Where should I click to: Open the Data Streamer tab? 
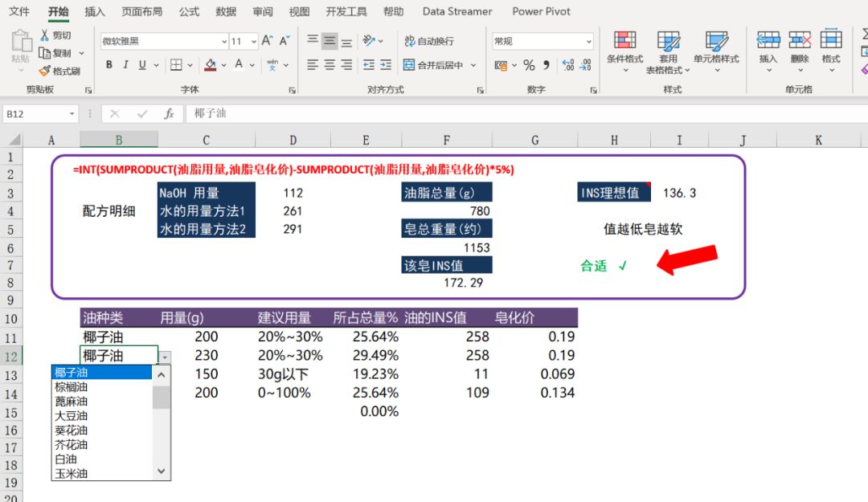pyautogui.click(x=457, y=11)
